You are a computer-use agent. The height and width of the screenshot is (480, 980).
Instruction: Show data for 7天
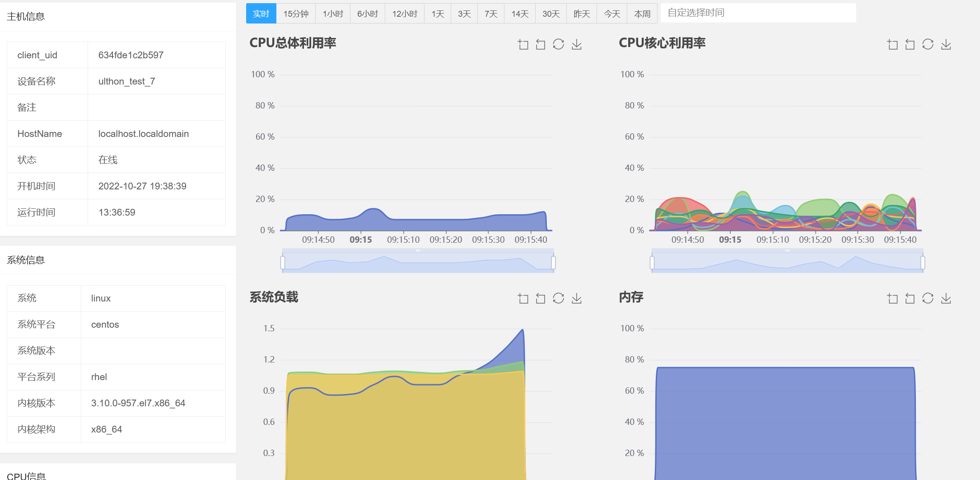491,14
